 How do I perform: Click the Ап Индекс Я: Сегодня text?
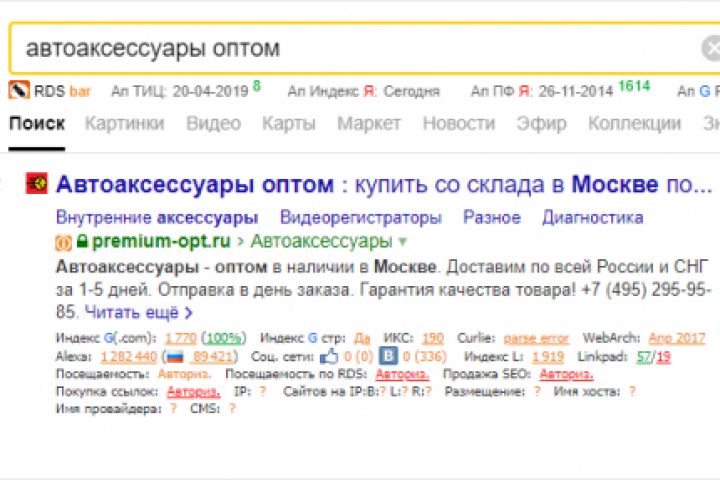click(363, 91)
